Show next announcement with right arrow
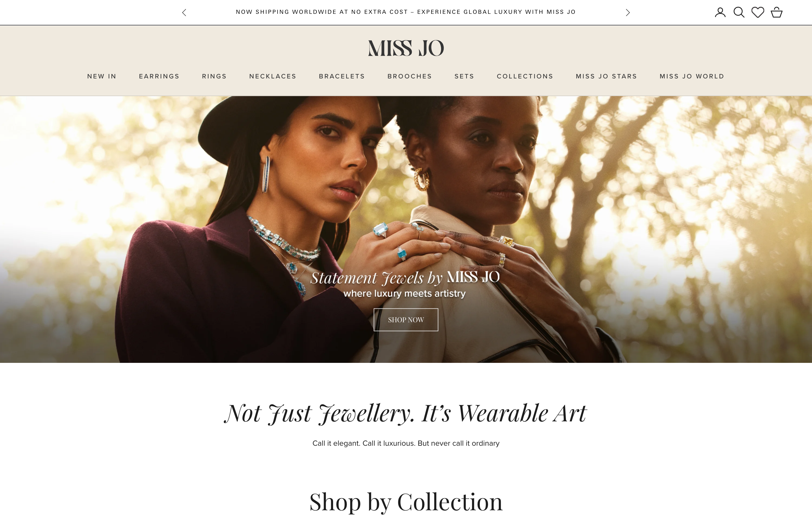812x528 pixels. (x=628, y=13)
